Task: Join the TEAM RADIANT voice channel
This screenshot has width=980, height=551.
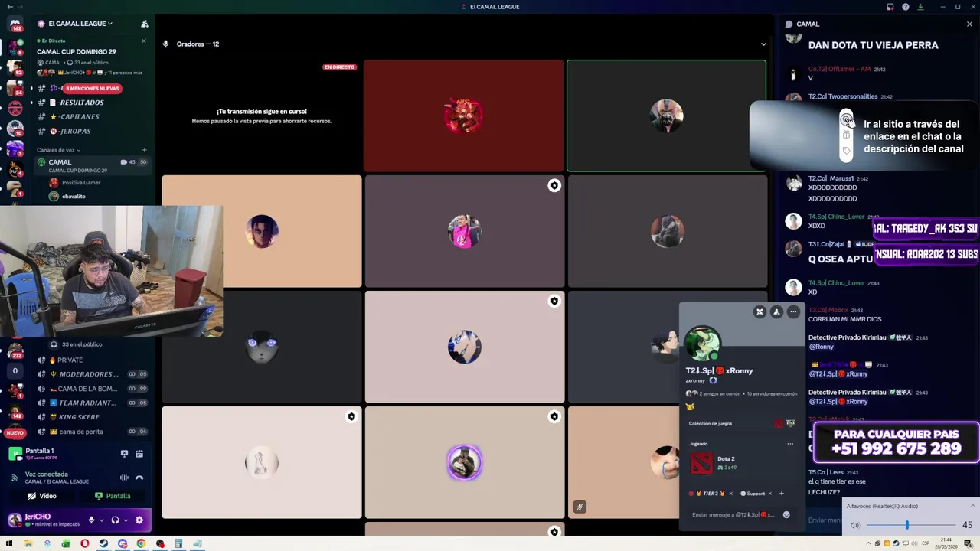Action: coord(90,403)
